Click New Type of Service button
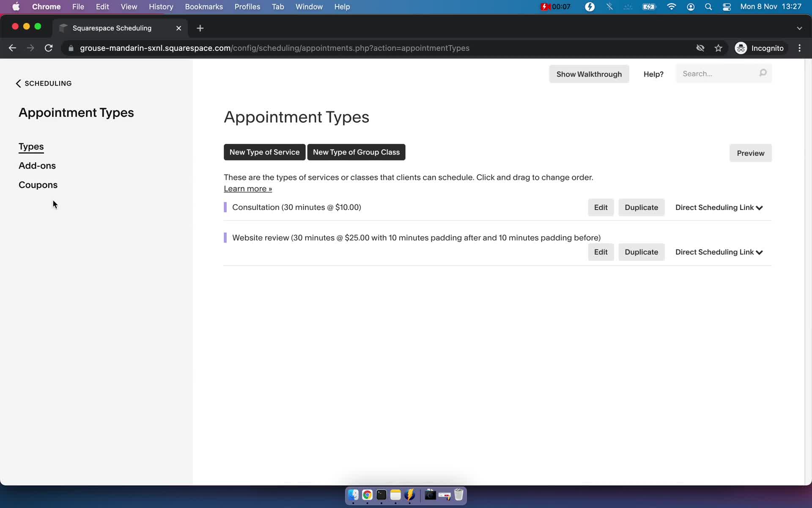 click(264, 152)
